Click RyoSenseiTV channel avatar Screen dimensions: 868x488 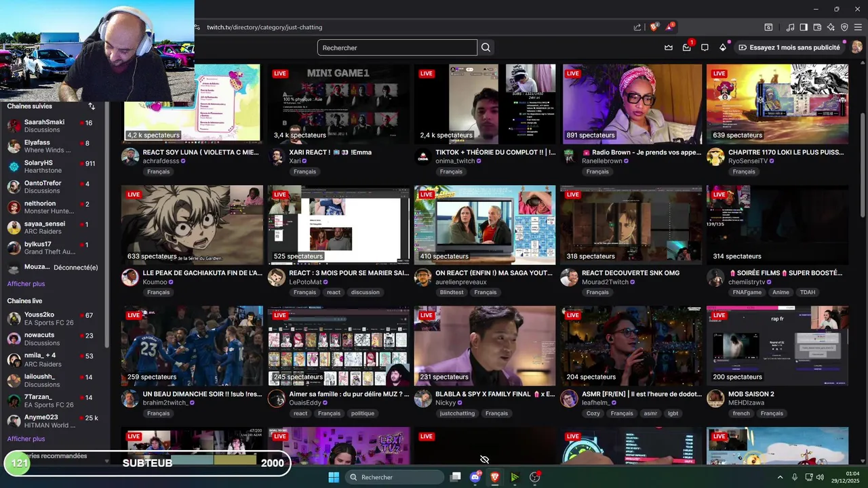pyautogui.click(x=715, y=157)
